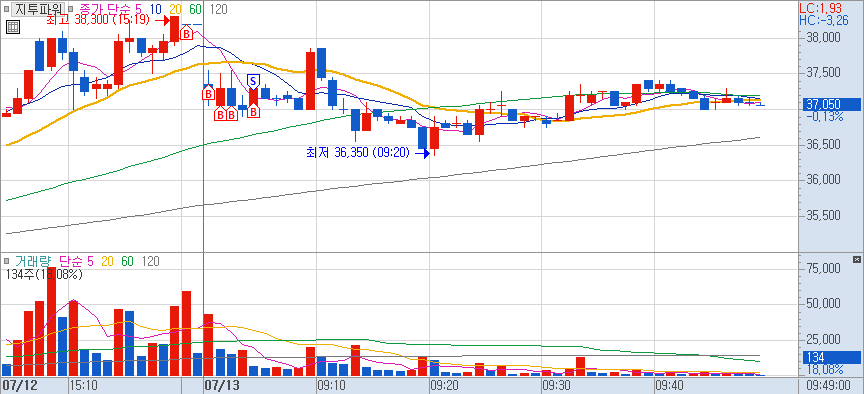Click the 38,000 price axis label
The width and height of the screenshot is (864, 394).
822,38
